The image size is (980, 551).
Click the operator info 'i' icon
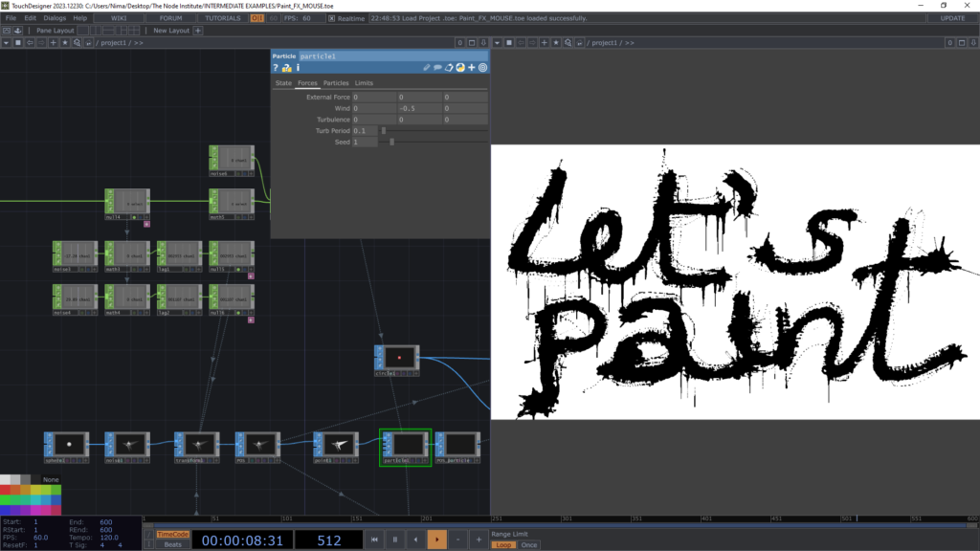298,68
